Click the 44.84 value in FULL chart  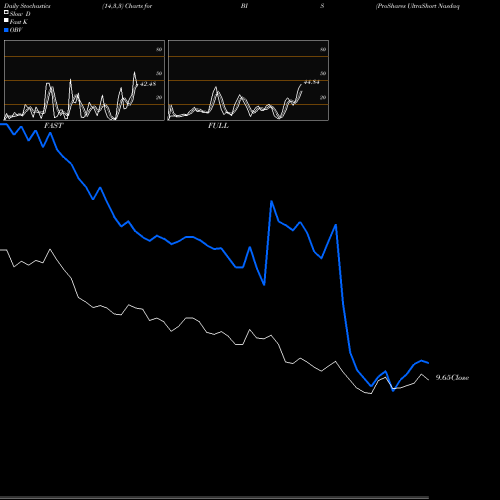tap(312, 82)
